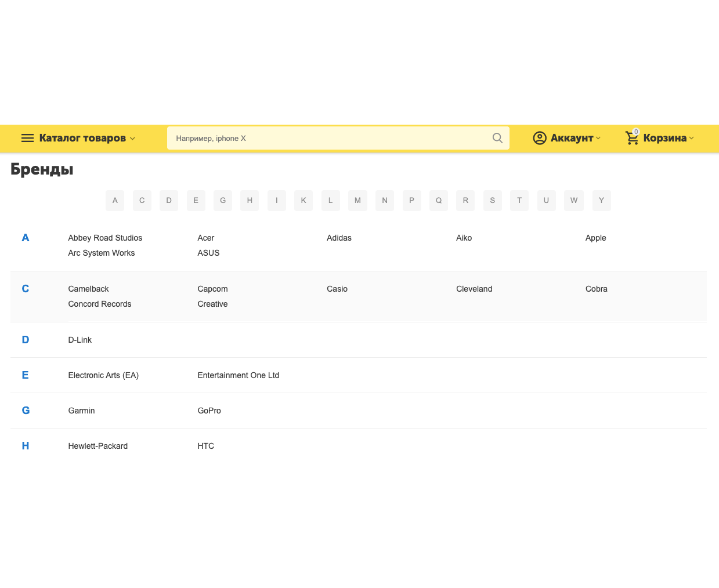Jump to letter Y brands
719x588 pixels.
coord(601,201)
